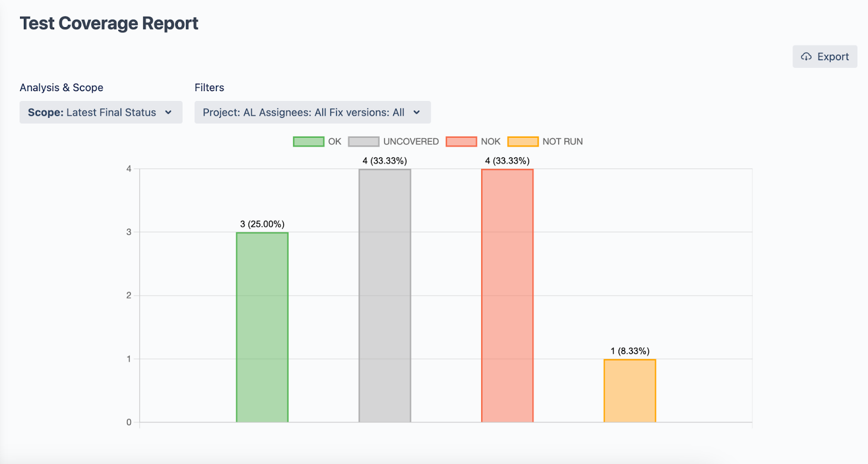This screenshot has height=464, width=868.
Task: Select the orange NOT RUN bar
Action: (630, 391)
